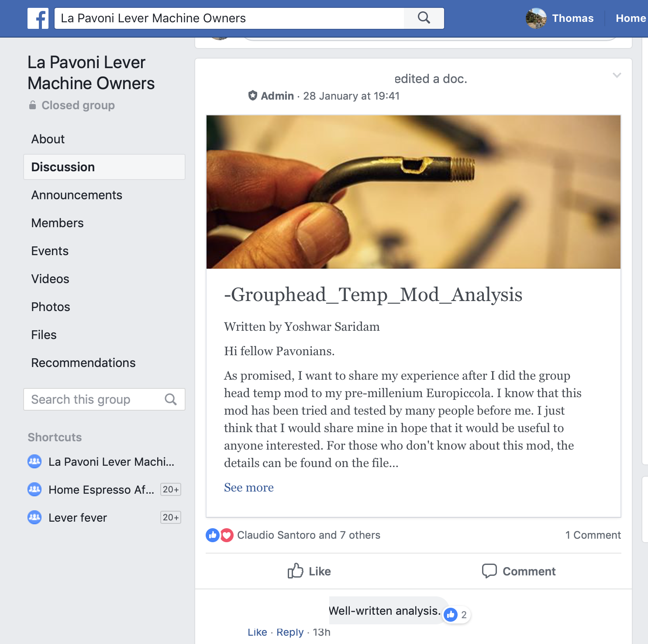
Task: Click the thumbs-up Like icon under post
Action: [296, 571]
